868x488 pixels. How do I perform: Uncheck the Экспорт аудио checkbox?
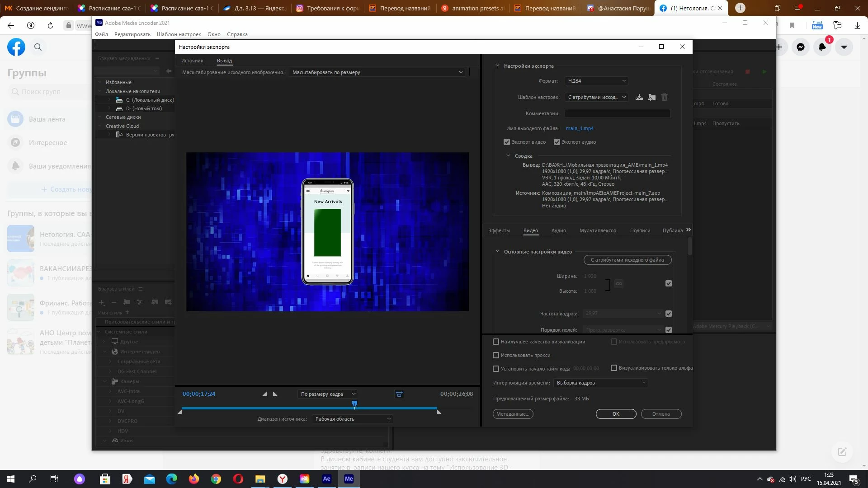coord(557,142)
